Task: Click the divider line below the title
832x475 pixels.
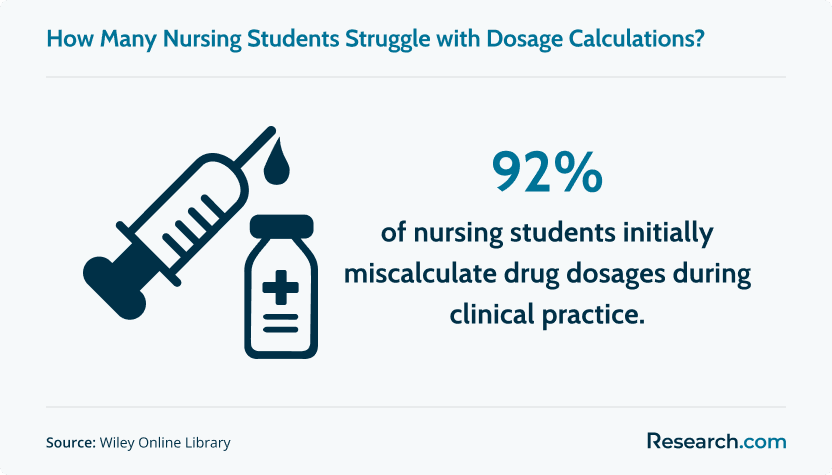Action: (x=416, y=77)
